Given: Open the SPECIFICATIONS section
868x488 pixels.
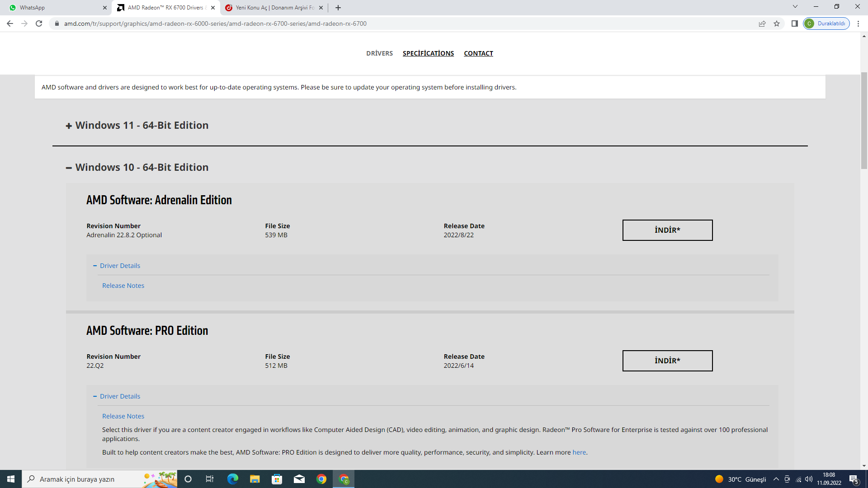Looking at the screenshot, I should click(428, 53).
